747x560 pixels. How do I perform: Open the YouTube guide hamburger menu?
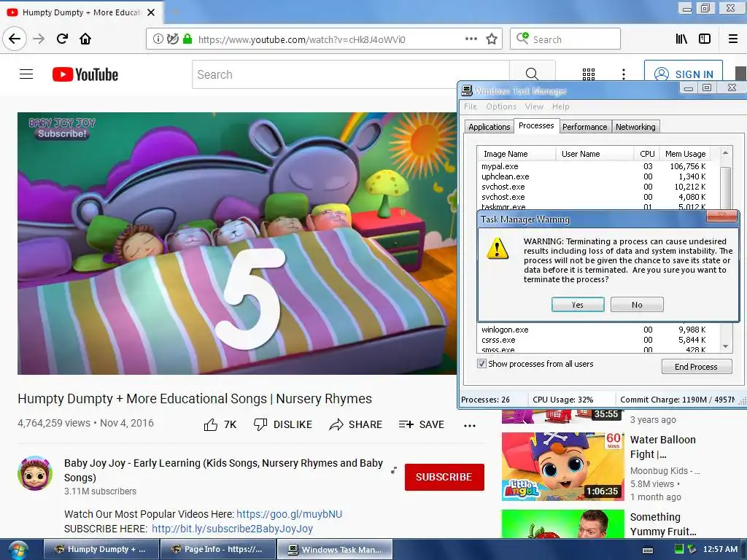(x=26, y=74)
